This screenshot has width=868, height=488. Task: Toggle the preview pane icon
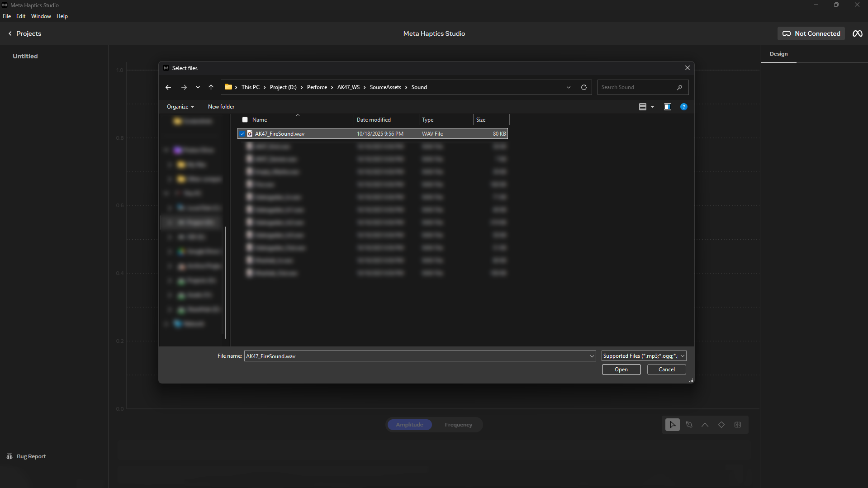pyautogui.click(x=668, y=107)
